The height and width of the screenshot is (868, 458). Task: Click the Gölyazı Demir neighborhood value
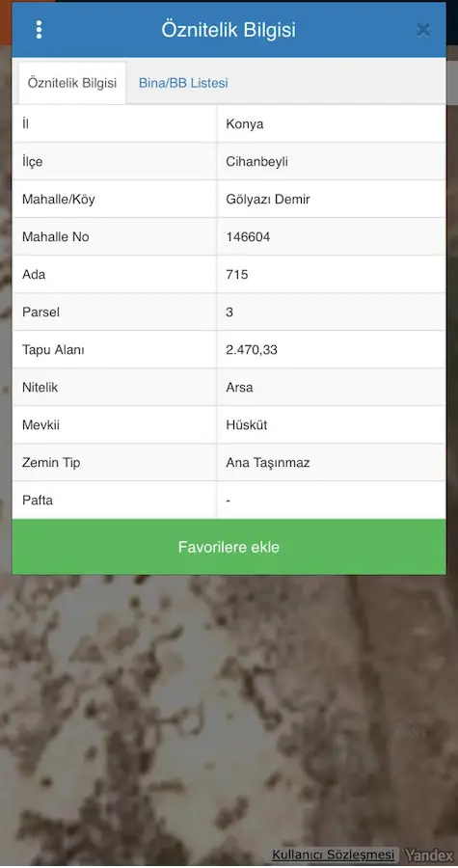coord(268,200)
